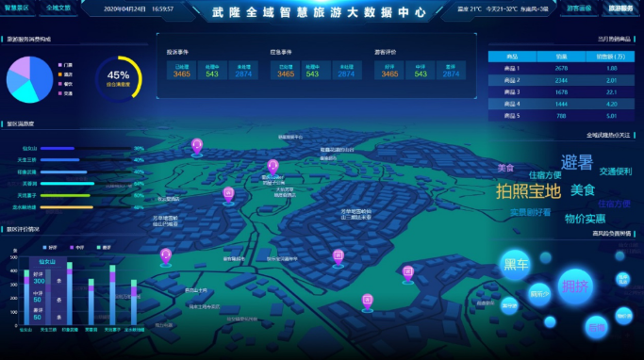Click 投诉事件 已处理 3465 card
This screenshot has height=360, width=644.
click(182, 70)
